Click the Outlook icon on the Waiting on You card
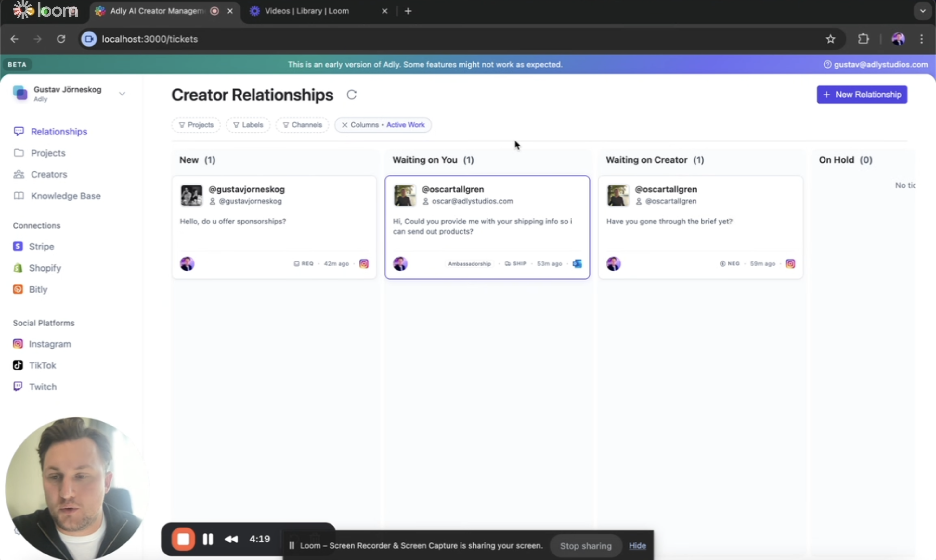 [x=577, y=264]
